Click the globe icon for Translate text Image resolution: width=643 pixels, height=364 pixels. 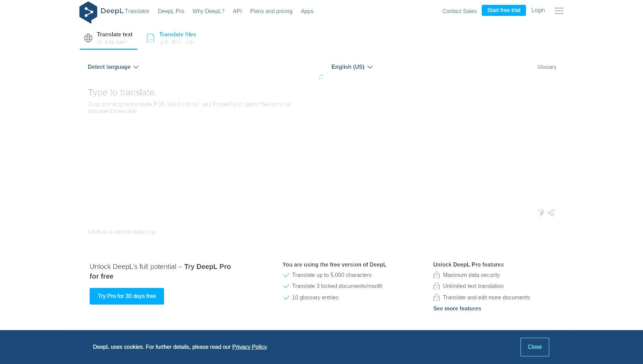(x=88, y=38)
